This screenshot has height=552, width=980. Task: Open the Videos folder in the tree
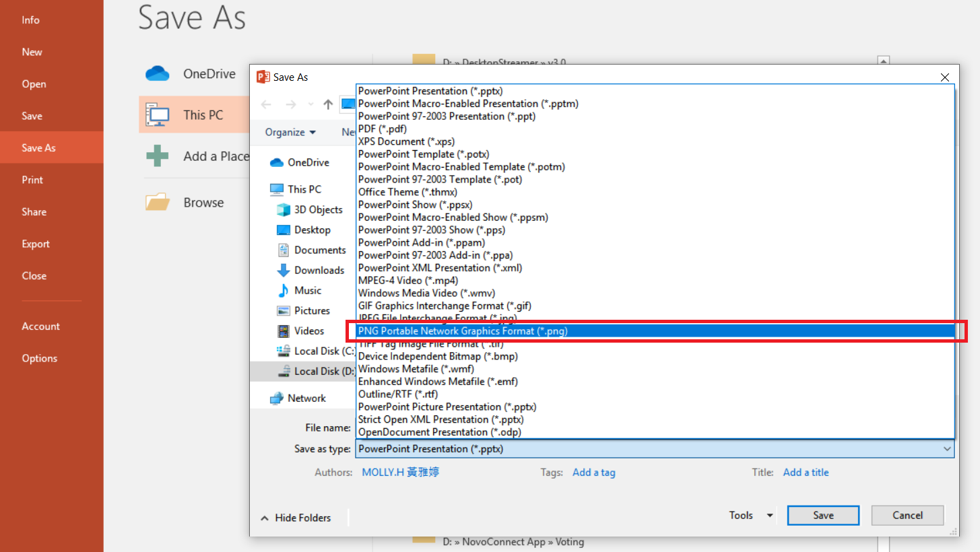[300, 331]
